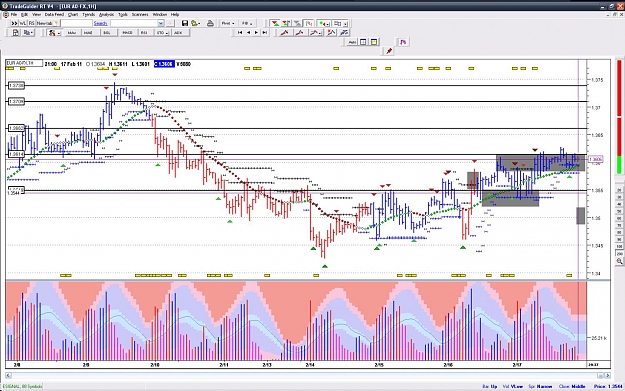
Task: Click the EUR symbol label box
Action: click(x=24, y=63)
